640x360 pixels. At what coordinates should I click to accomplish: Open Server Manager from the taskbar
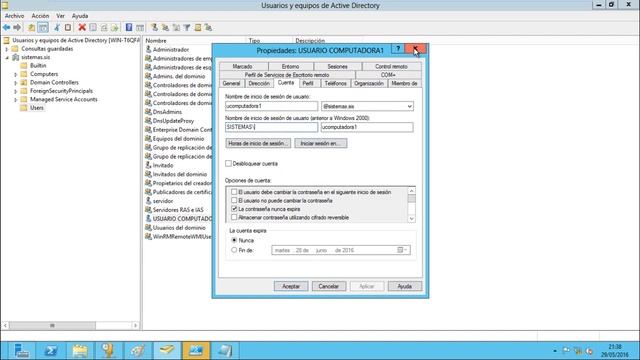click(x=21, y=350)
